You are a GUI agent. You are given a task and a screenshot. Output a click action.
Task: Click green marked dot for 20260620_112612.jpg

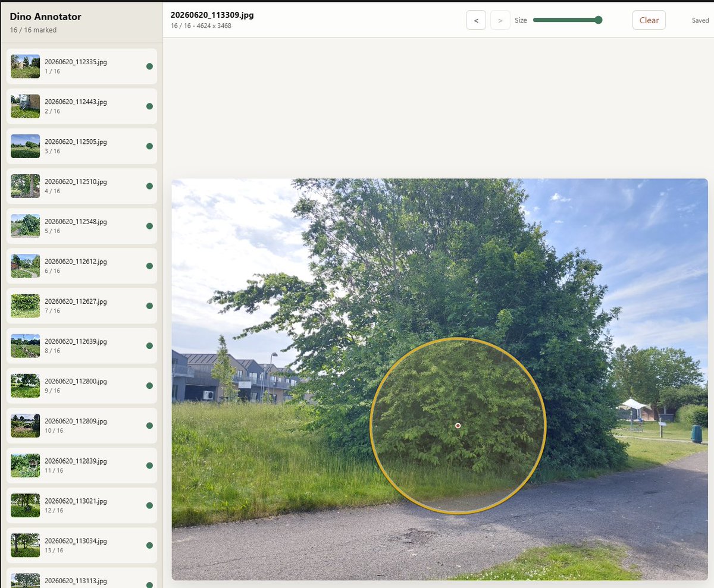(x=149, y=266)
